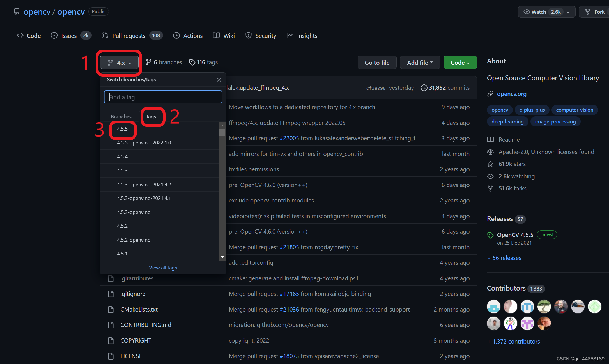Open the Apache-2.0 license link
This screenshot has height=364, width=609.
pos(541,152)
